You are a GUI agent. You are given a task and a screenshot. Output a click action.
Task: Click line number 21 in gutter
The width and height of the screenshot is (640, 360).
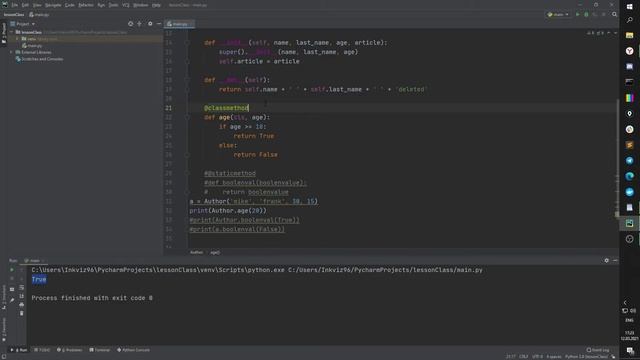coord(169,108)
